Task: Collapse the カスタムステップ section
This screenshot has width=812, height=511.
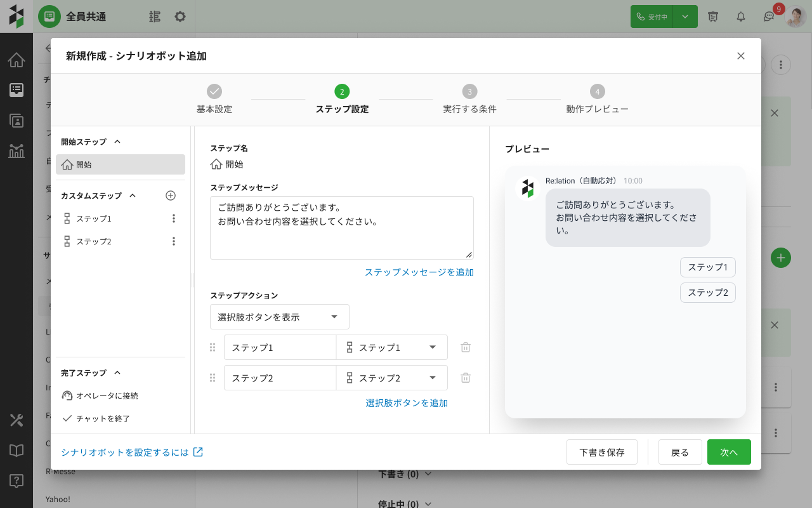Action: (133, 196)
